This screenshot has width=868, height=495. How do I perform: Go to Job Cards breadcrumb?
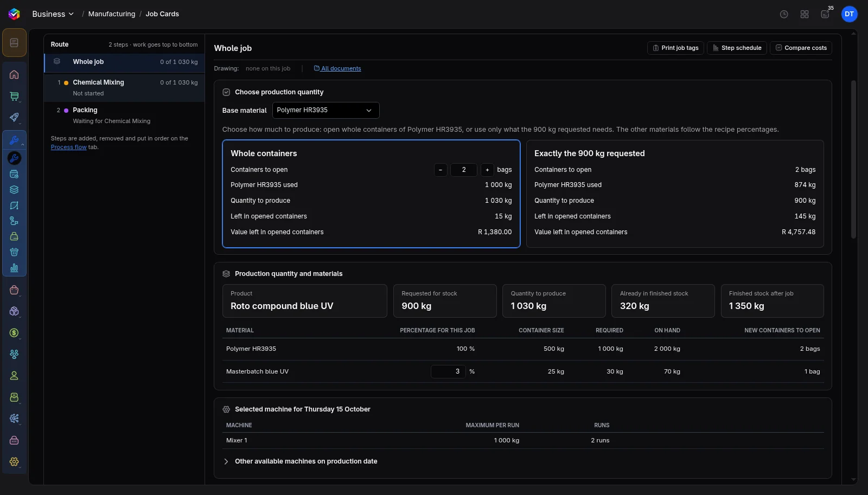coord(162,14)
